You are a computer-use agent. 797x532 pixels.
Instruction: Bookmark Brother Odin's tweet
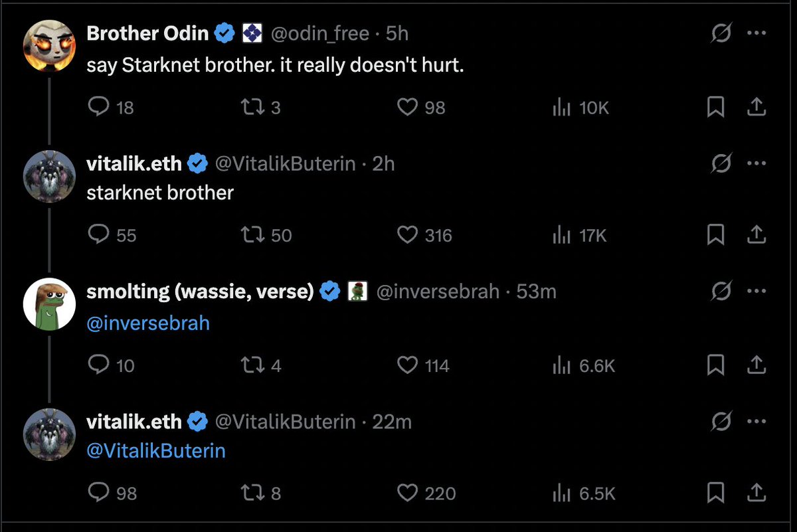pyautogui.click(x=715, y=107)
